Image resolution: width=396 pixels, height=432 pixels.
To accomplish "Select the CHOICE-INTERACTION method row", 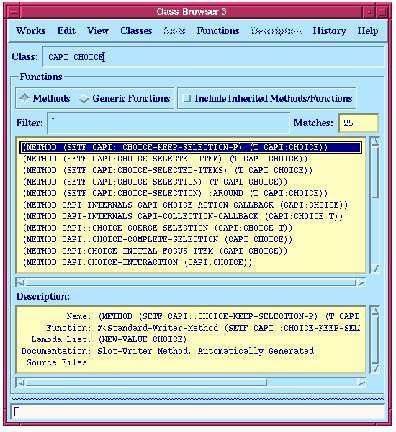I will click(x=191, y=262).
